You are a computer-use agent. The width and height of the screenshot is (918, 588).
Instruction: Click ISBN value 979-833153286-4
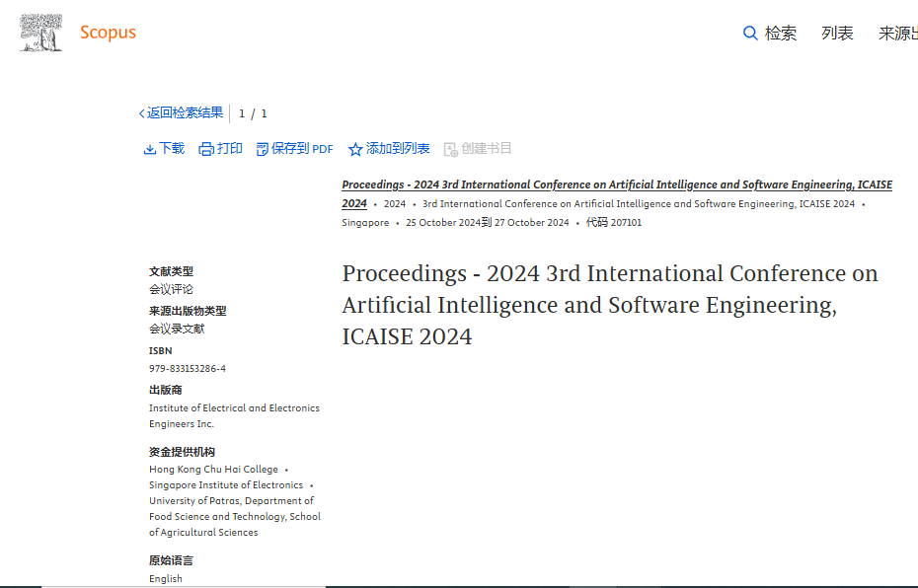(188, 369)
